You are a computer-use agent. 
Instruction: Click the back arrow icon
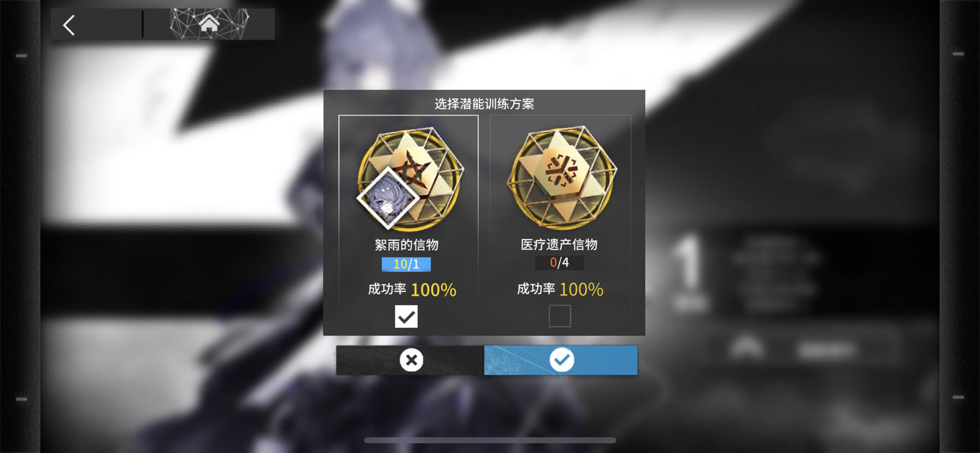pyautogui.click(x=69, y=25)
